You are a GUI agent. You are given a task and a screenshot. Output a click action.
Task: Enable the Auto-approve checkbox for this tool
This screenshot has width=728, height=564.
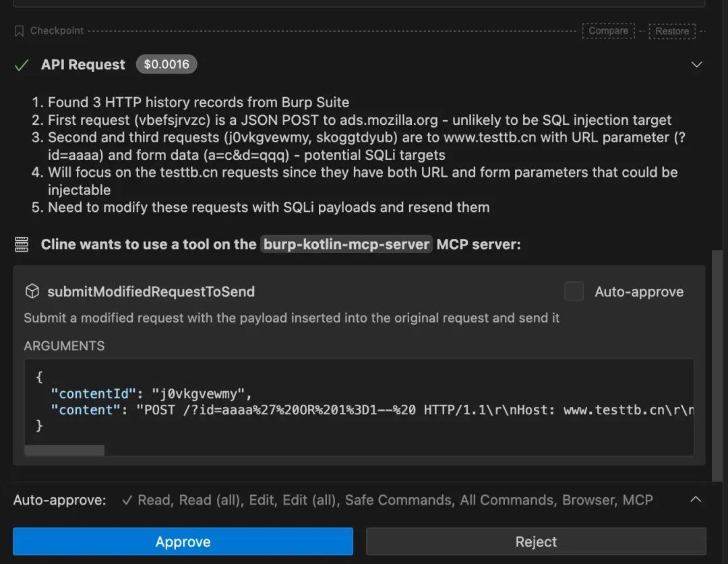(574, 291)
